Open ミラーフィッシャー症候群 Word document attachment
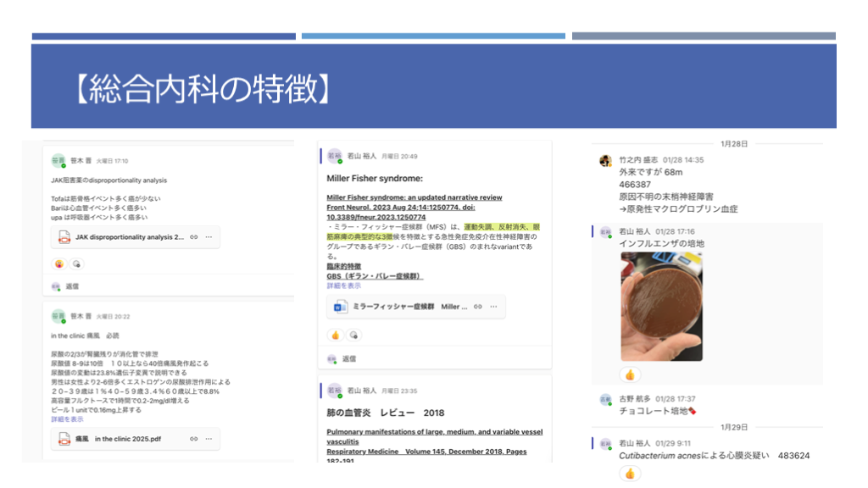This screenshot has height=488, width=868. coord(398,307)
